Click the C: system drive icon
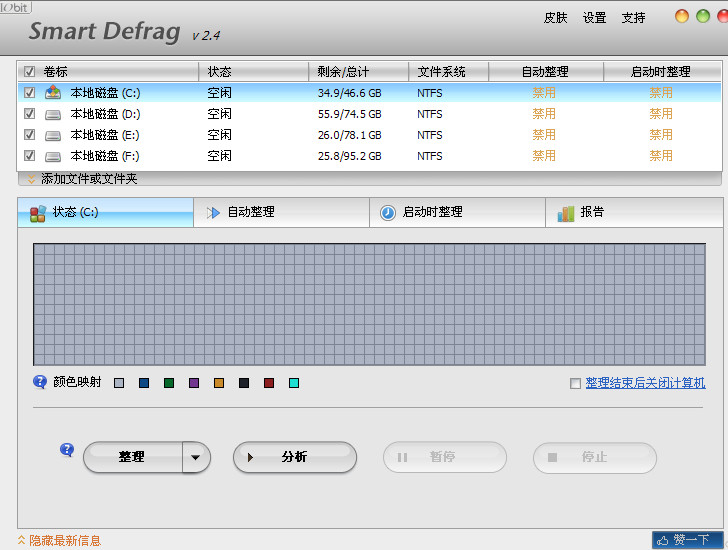Image resolution: width=728 pixels, height=550 pixels. [x=53, y=92]
